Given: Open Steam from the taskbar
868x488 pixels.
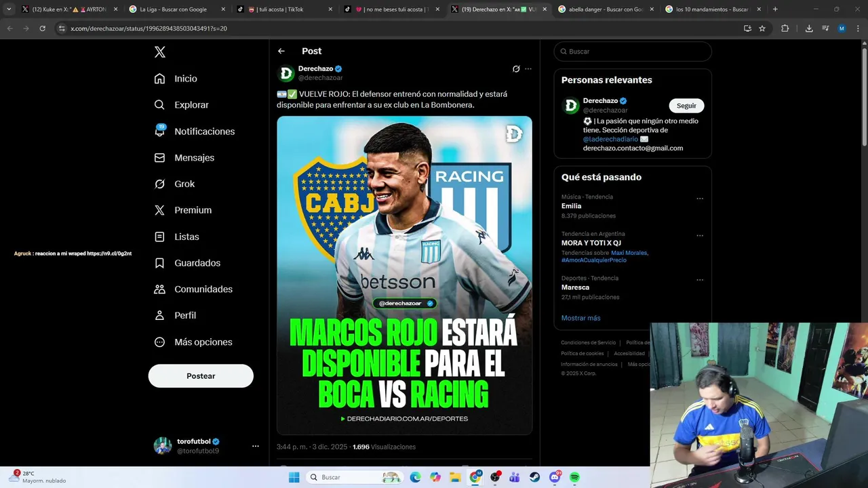Looking at the screenshot, I should tap(534, 477).
